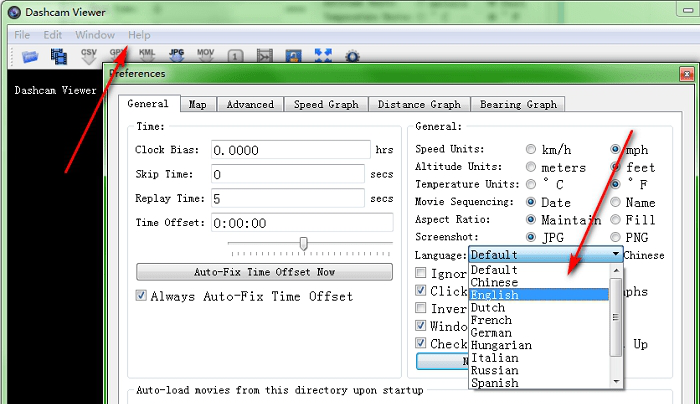Export data using the CSV icon
Screen dimensions: 700x420
[88, 56]
